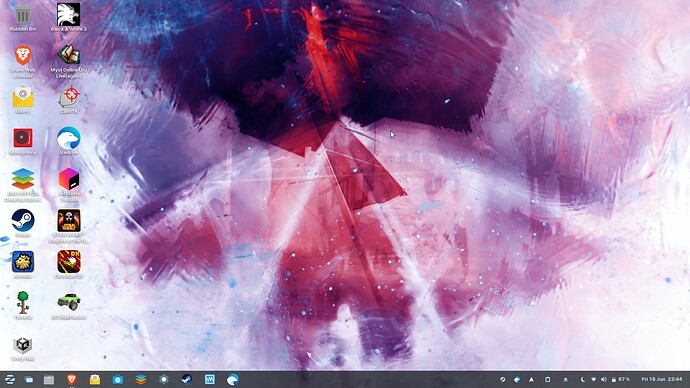
Task: Open the Wi-Fi network tray menu
Action: click(x=593, y=379)
